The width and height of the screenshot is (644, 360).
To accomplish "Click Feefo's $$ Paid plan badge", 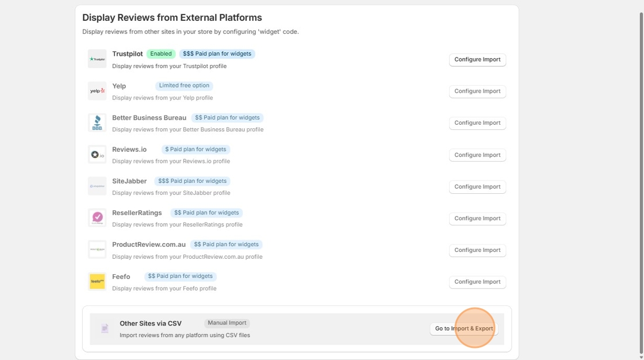I will tap(181, 276).
